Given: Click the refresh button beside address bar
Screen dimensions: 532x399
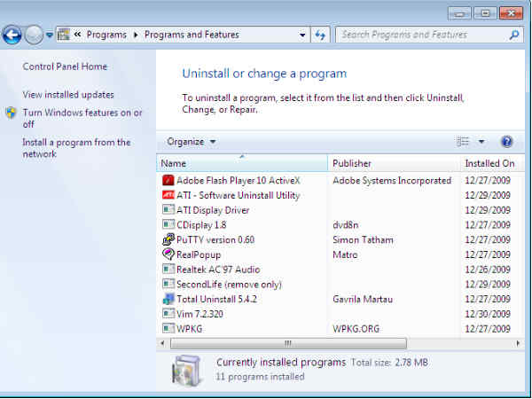Looking at the screenshot, I should point(320,35).
